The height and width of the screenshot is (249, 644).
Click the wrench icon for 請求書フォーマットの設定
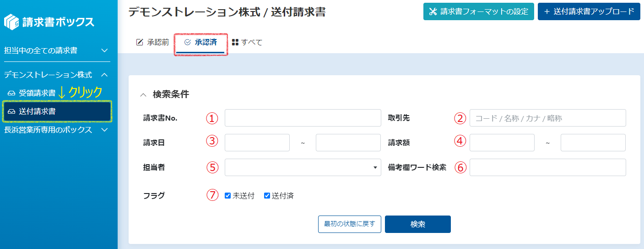tap(433, 11)
